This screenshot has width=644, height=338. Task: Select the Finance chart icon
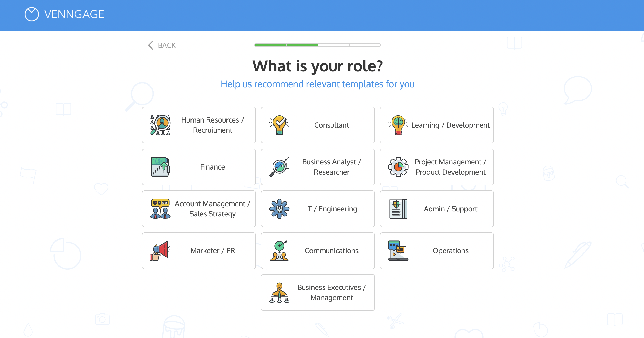pyautogui.click(x=161, y=166)
